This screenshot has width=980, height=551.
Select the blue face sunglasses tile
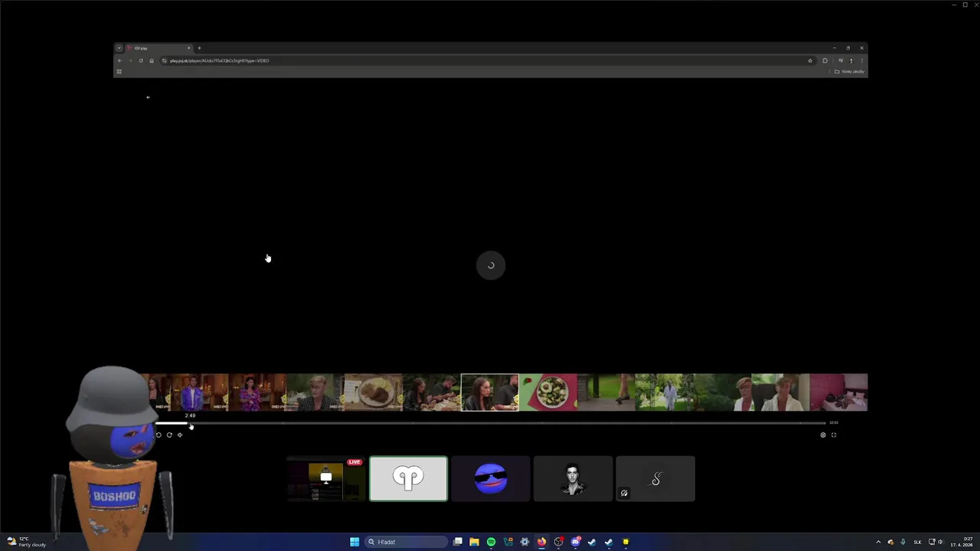[x=491, y=479]
